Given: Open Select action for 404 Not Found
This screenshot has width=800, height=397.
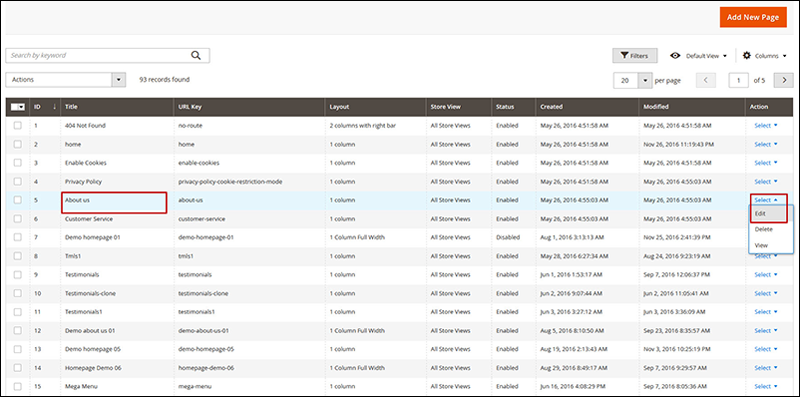Looking at the screenshot, I should pyautogui.click(x=766, y=126).
